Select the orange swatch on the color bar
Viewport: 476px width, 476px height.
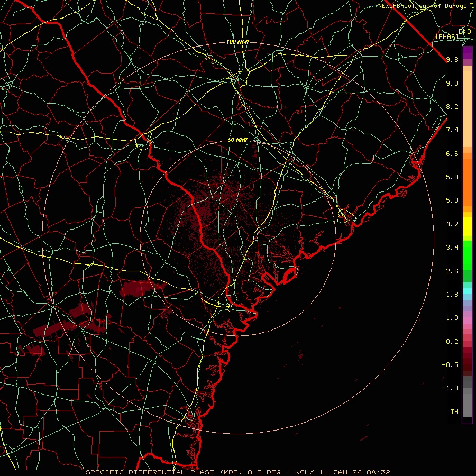467,182
